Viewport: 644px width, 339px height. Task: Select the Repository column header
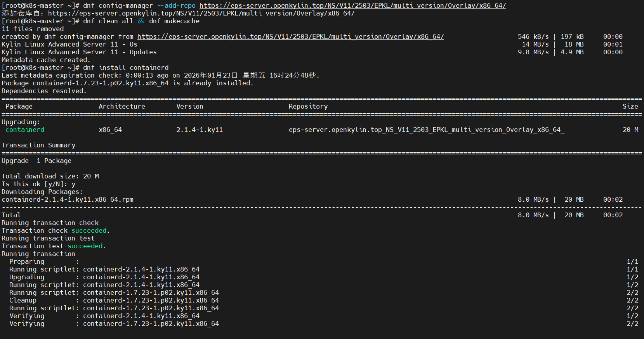tap(308, 106)
